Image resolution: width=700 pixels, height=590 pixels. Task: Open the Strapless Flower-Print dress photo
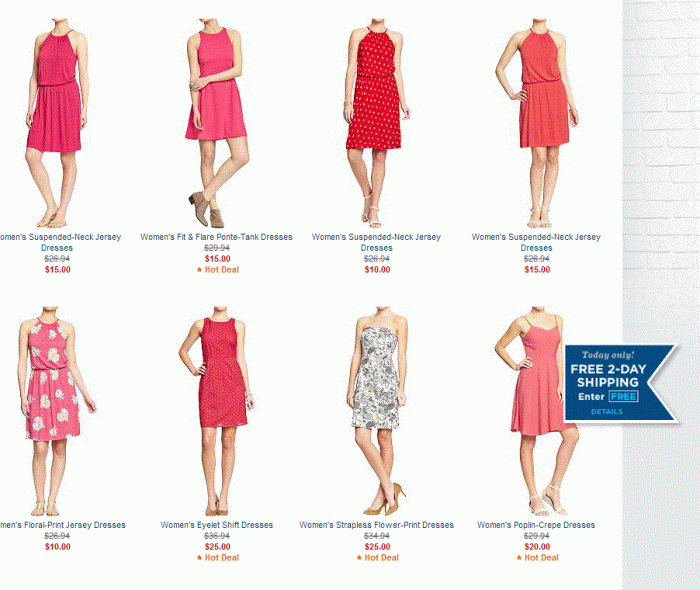pos(376,411)
